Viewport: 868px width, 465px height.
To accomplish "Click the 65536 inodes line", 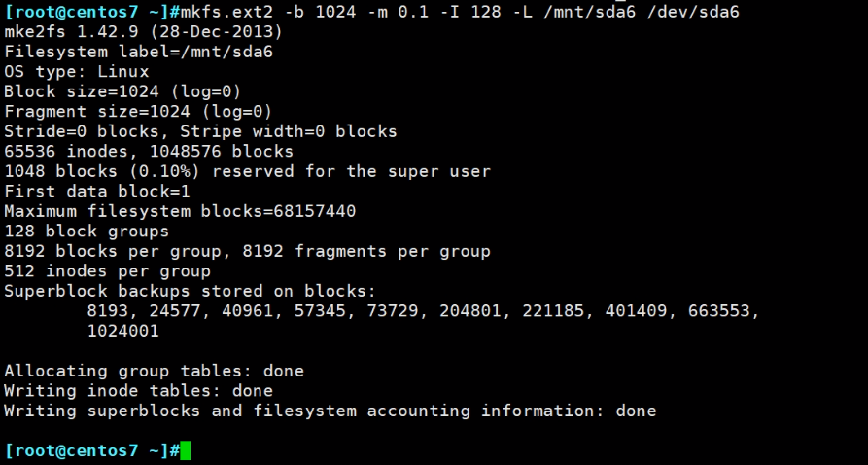I will 149,152.
